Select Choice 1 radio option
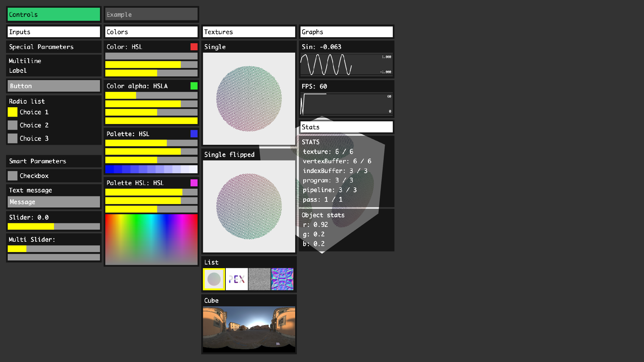This screenshot has width=644, height=362. pyautogui.click(x=13, y=112)
